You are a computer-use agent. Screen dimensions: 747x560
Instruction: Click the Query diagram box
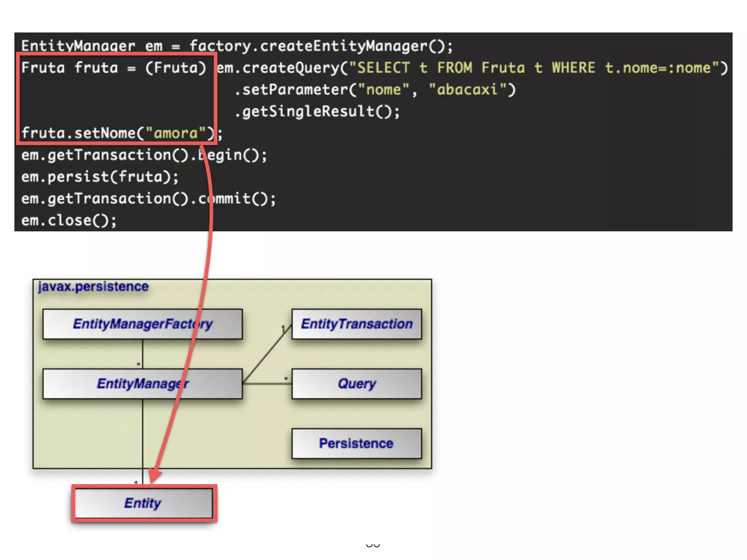point(356,384)
